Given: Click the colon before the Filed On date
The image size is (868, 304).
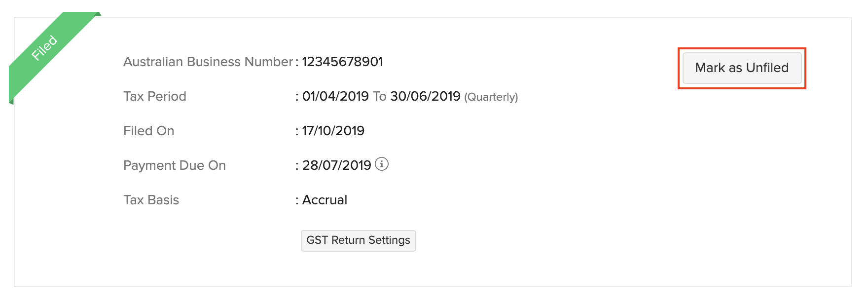Looking at the screenshot, I should point(297,131).
